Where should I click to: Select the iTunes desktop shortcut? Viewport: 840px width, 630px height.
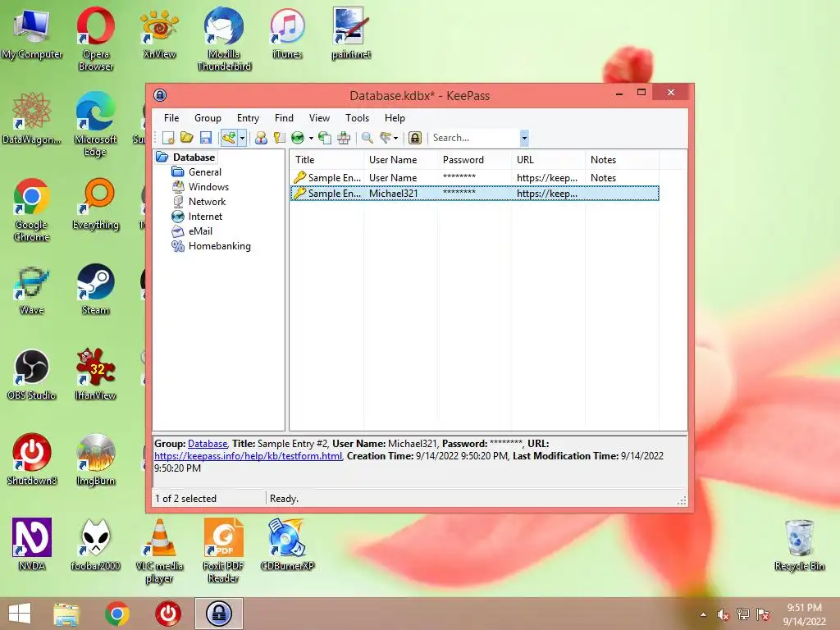pyautogui.click(x=287, y=33)
